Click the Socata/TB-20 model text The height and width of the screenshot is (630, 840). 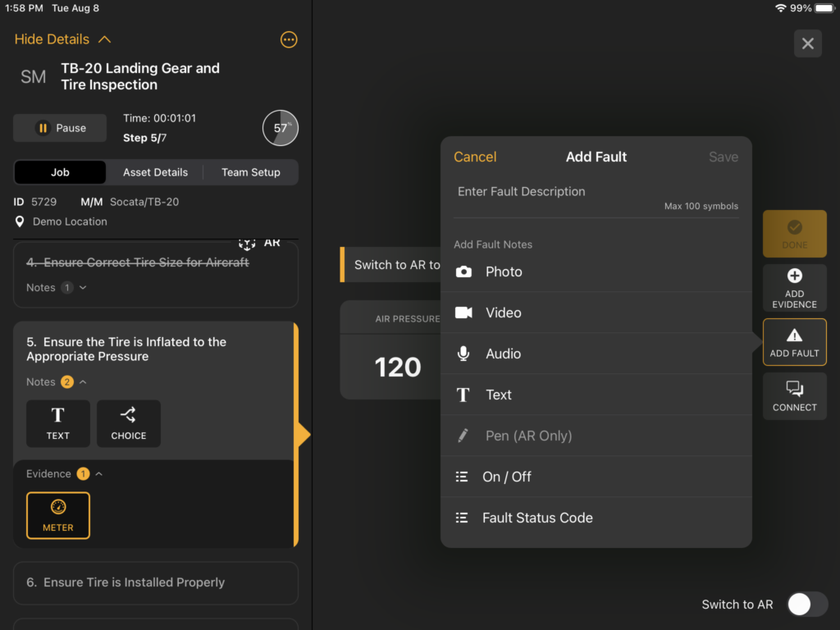point(144,202)
